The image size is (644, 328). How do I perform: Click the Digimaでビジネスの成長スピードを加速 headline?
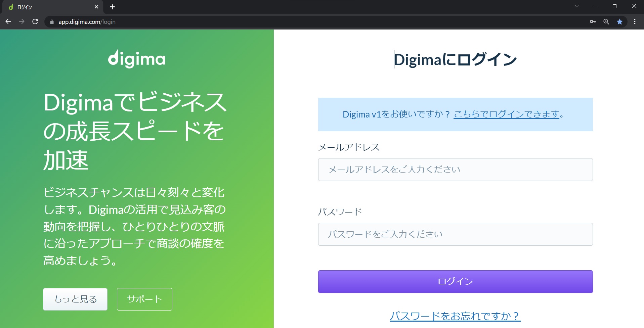tap(135, 131)
